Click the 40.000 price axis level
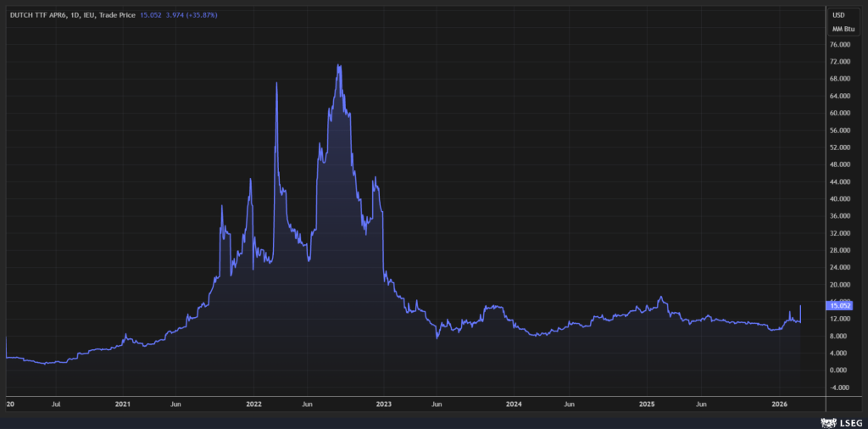 [838, 199]
